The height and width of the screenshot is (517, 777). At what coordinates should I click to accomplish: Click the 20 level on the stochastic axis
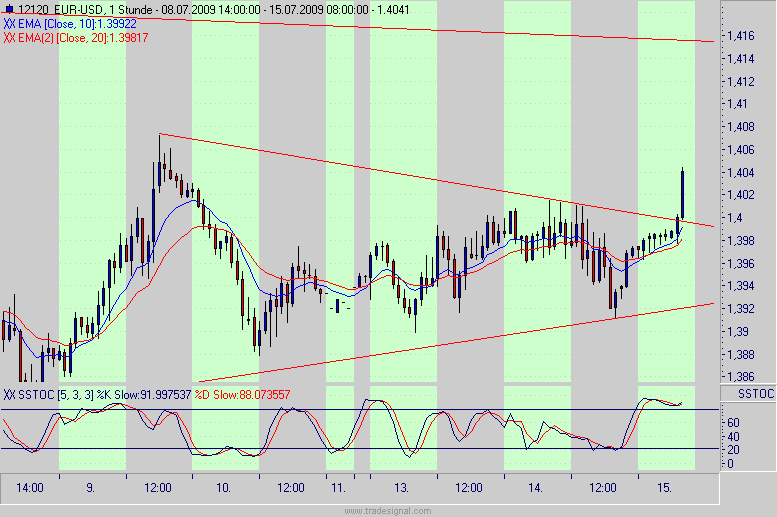coord(733,450)
